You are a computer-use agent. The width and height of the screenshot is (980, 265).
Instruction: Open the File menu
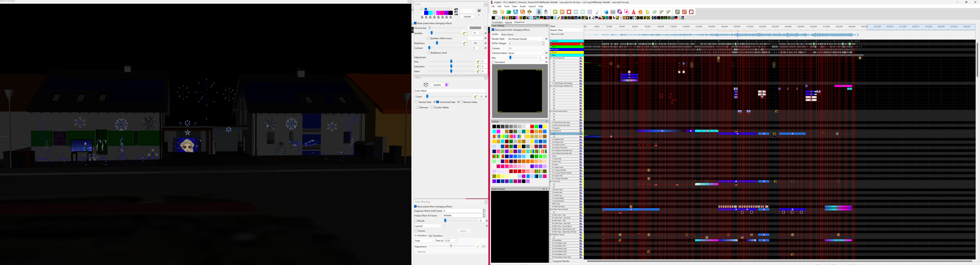pyautogui.click(x=493, y=7)
